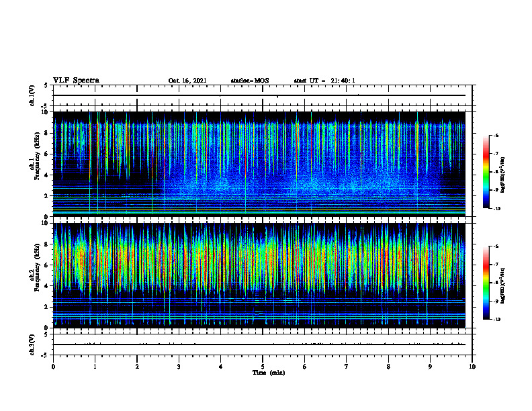532x411 pixels.
Task: Click the 'ch.1(V)' axis label
Action: (32, 95)
